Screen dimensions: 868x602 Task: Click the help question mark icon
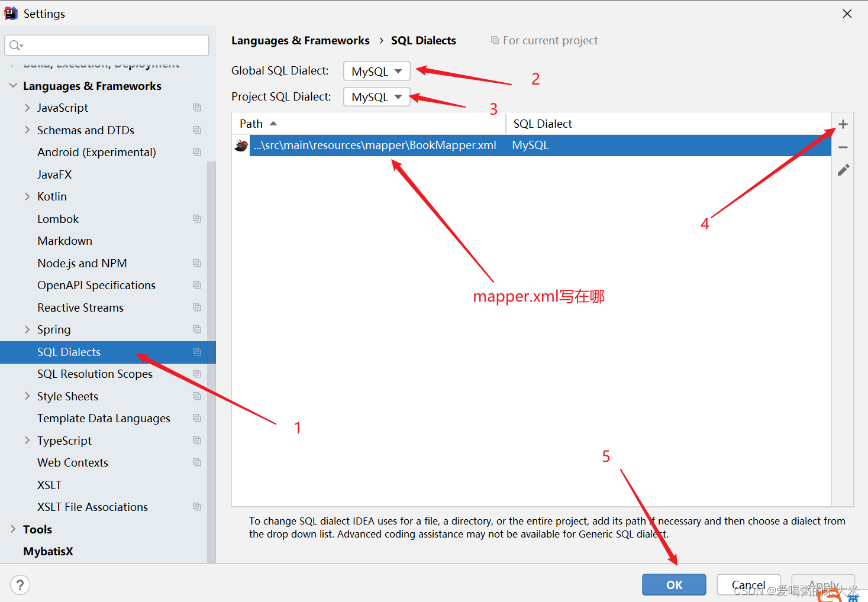20,584
